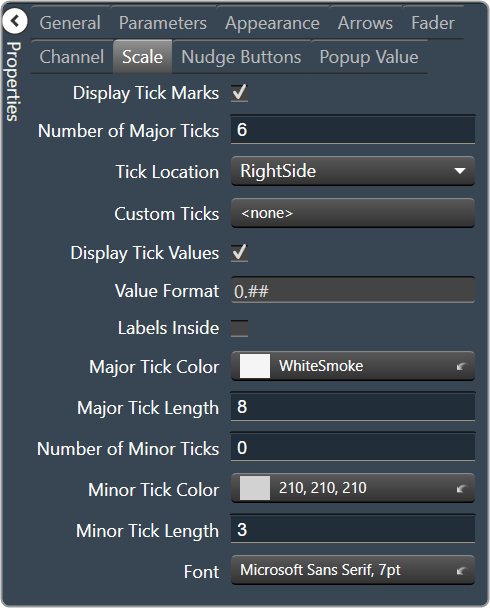Click the Value Format field
The image size is (490, 608).
(353, 290)
